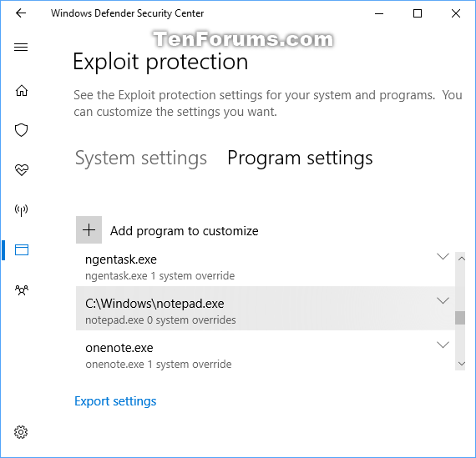Click the Export settings link
Screen dimensions: 476x458
(x=115, y=401)
